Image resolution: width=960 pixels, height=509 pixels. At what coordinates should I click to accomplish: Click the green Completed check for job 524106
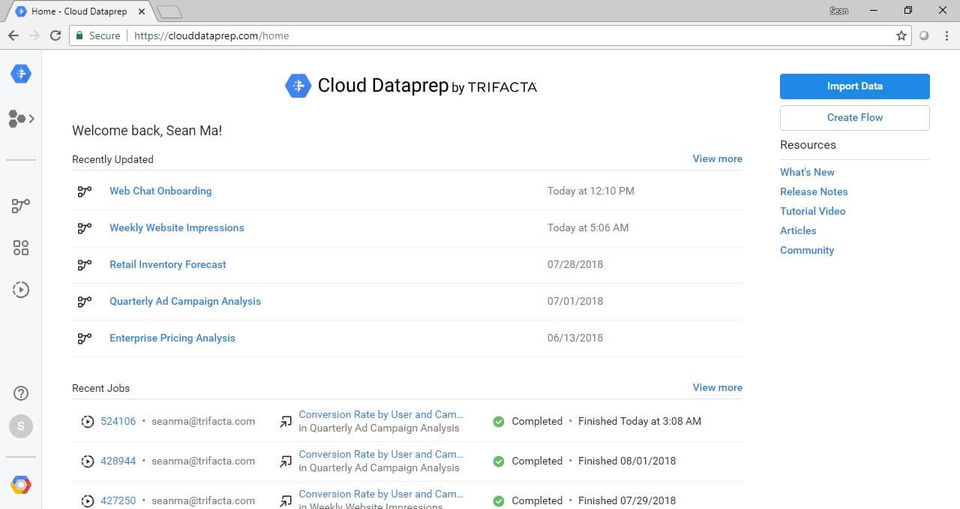point(499,421)
